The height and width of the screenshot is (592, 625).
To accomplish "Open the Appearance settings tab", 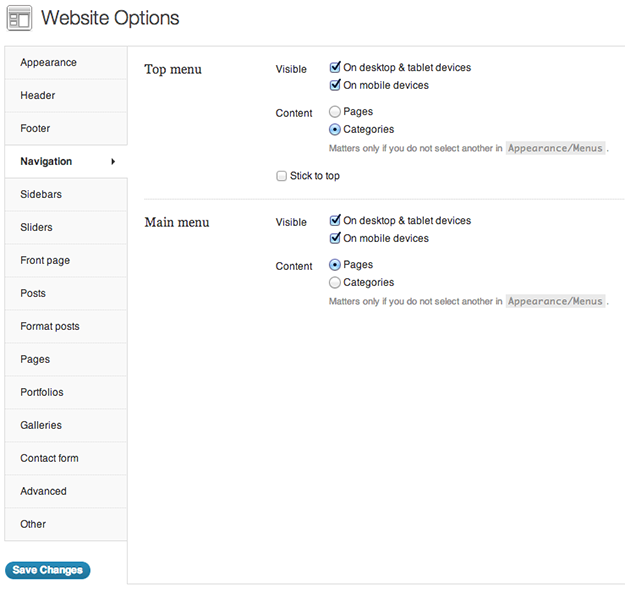I will click(48, 63).
